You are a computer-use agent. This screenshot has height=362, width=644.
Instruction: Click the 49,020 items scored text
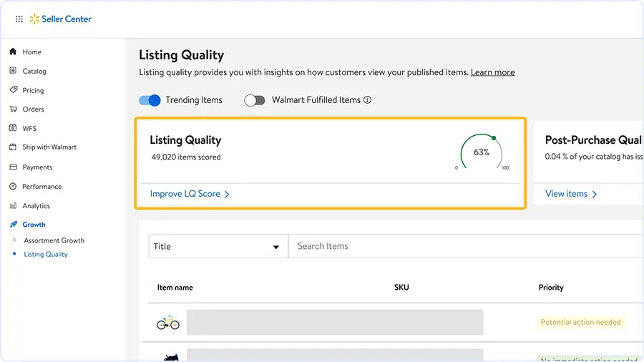click(185, 157)
